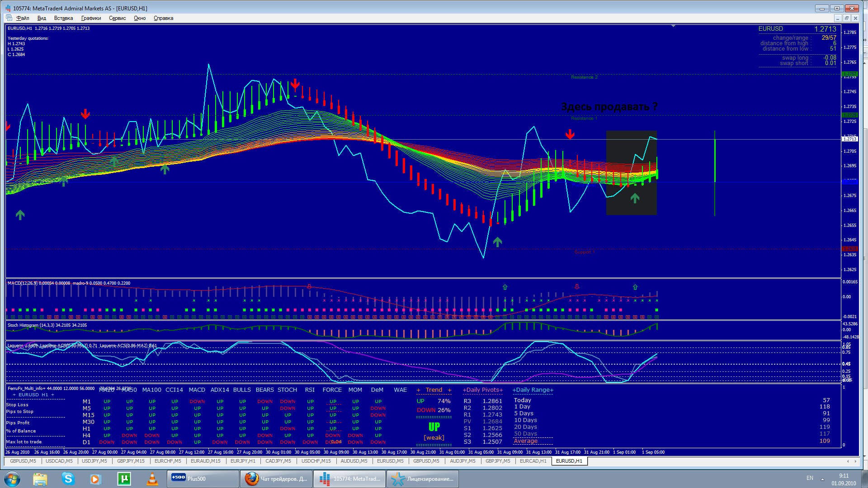Click the chart shift triangle marker
This screenshot has height=488, width=868.
673,26
